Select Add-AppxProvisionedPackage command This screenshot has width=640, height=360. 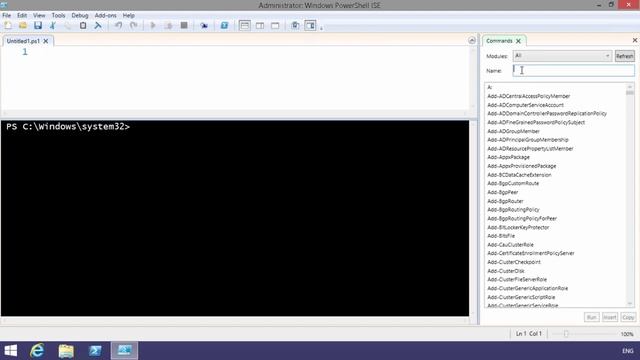click(522, 166)
